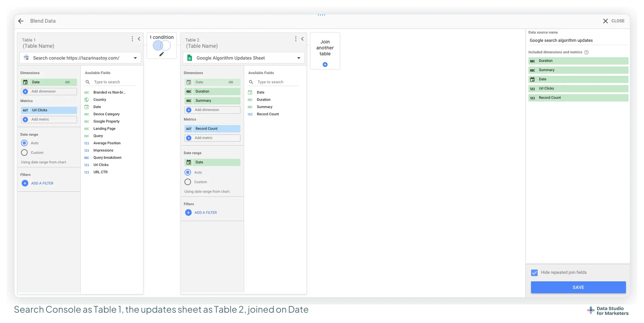Screen dimensions: 644x323
Task: Click AUT aggregation on Url Clicks metric
Action: pos(25,110)
